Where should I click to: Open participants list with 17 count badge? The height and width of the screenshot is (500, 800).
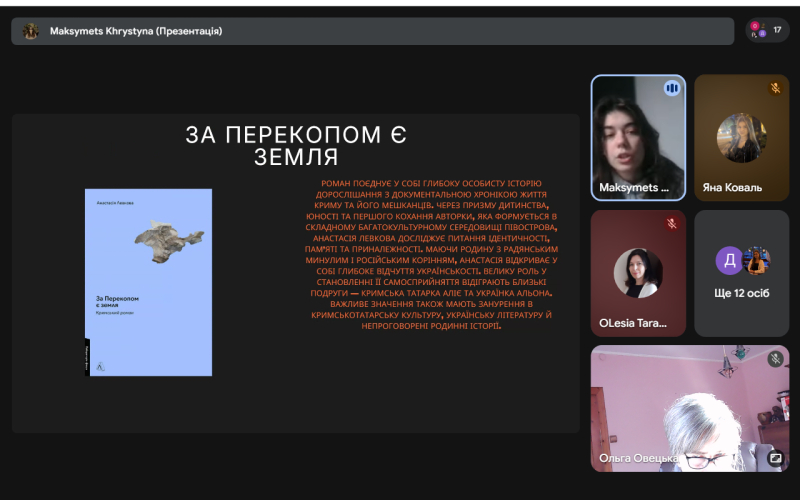coord(767,30)
